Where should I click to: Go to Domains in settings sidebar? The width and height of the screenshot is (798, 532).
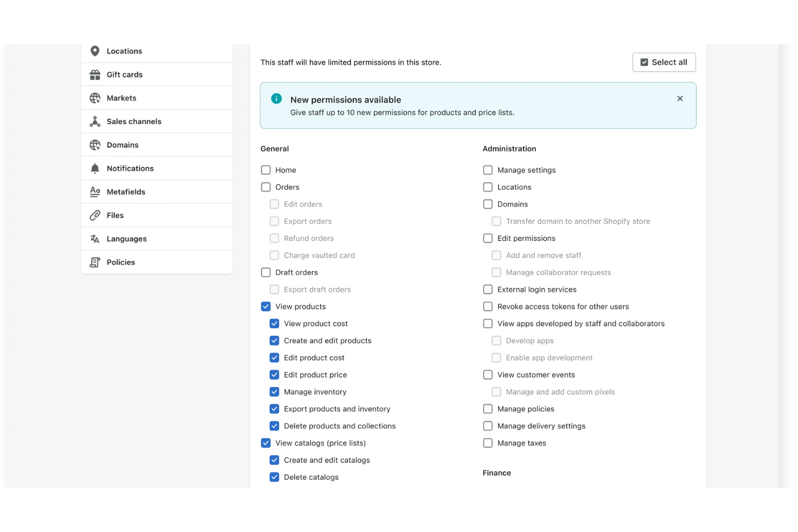(122, 145)
